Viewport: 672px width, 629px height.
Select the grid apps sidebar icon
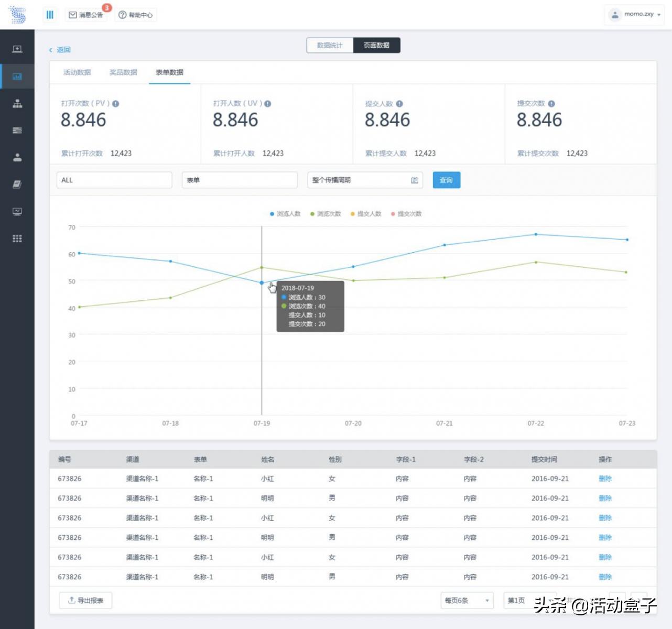17,238
